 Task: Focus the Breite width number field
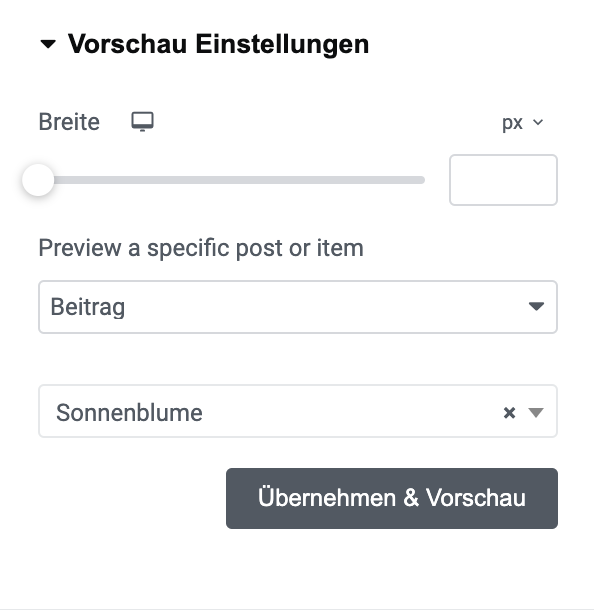tap(503, 180)
